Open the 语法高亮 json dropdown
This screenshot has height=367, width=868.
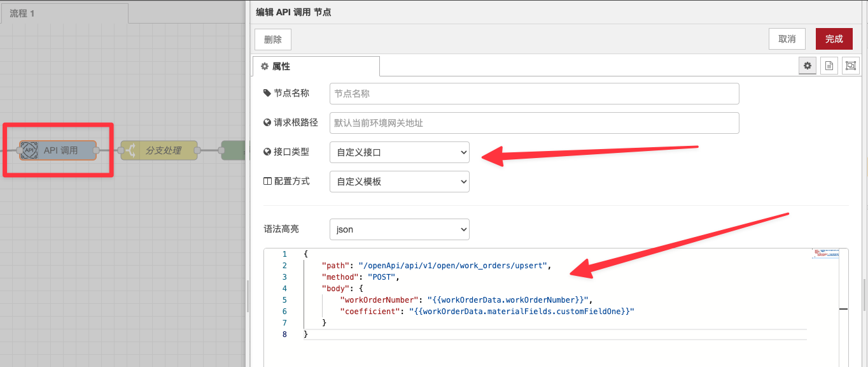pyautogui.click(x=399, y=229)
